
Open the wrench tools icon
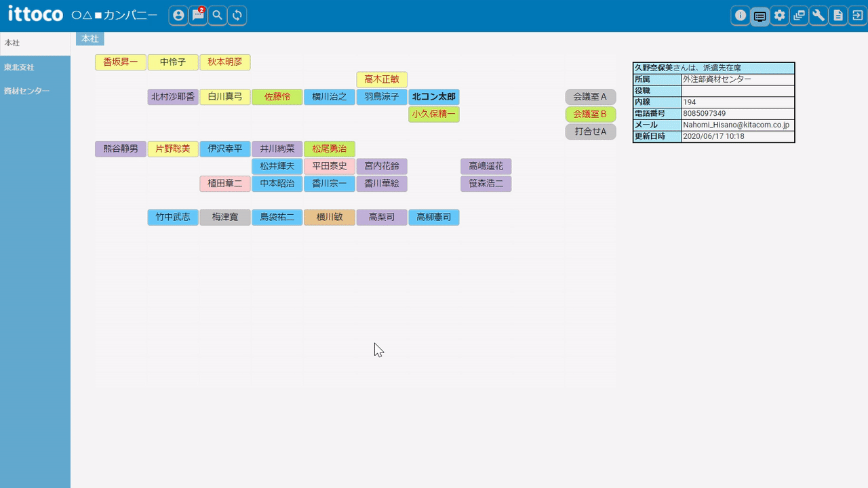[818, 16]
